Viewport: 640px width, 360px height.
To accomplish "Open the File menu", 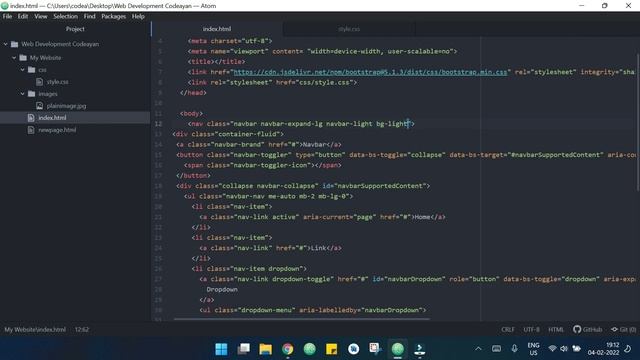I will (x=7, y=16).
